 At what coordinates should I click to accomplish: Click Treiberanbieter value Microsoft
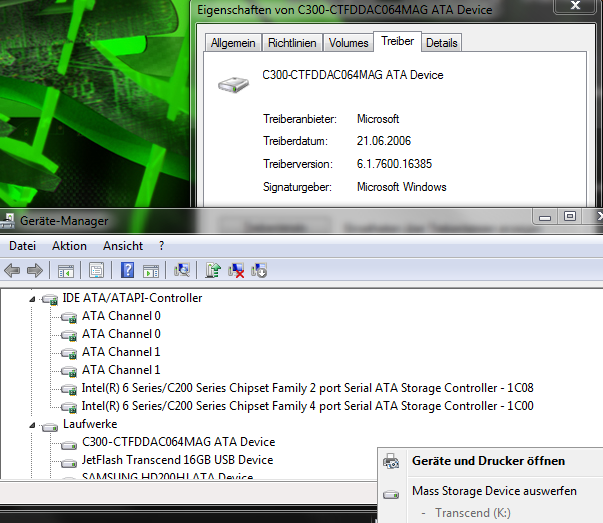coord(378,119)
